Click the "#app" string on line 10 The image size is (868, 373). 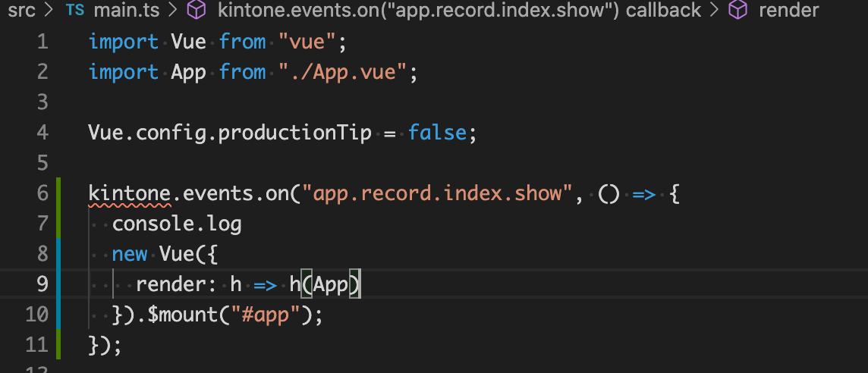pos(266,315)
